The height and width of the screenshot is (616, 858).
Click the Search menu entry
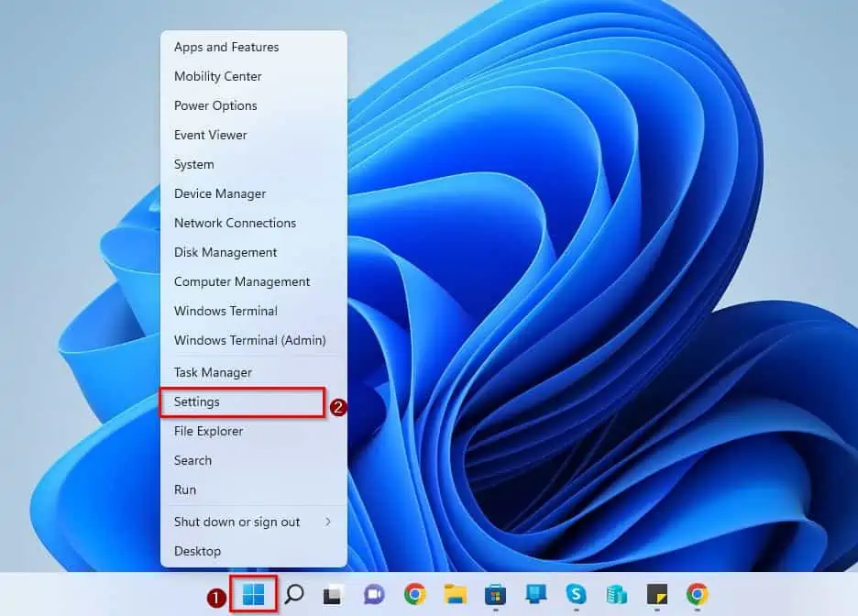click(192, 461)
